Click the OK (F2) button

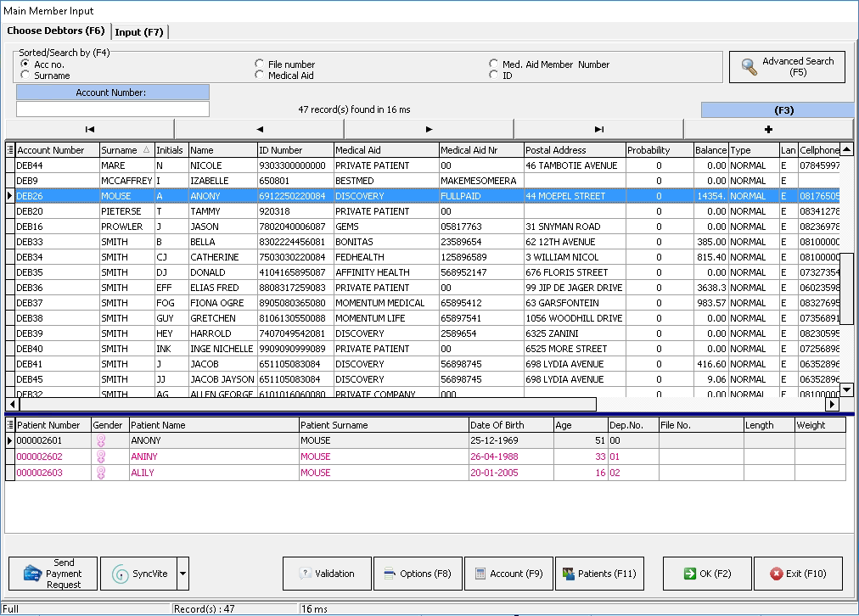707,574
